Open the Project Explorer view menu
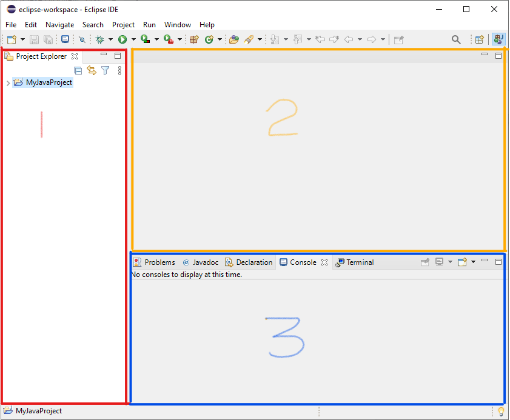Viewport: 510px width, 420px height. (x=119, y=70)
